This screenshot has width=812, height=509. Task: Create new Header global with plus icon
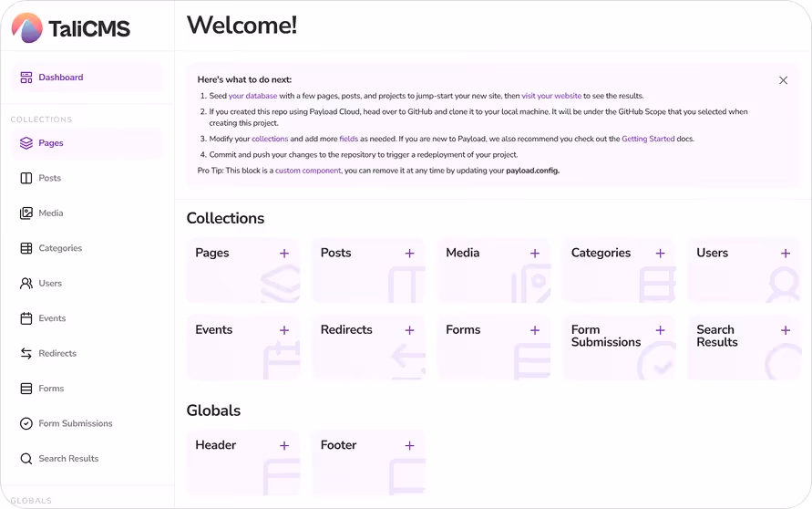[284, 445]
